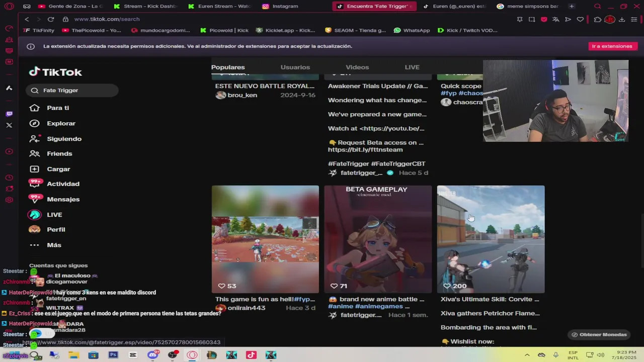This screenshot has width=644, height=362.
Task: Open a new tab with the plus button
Action: pyautogui.click(x=572, y=6)
